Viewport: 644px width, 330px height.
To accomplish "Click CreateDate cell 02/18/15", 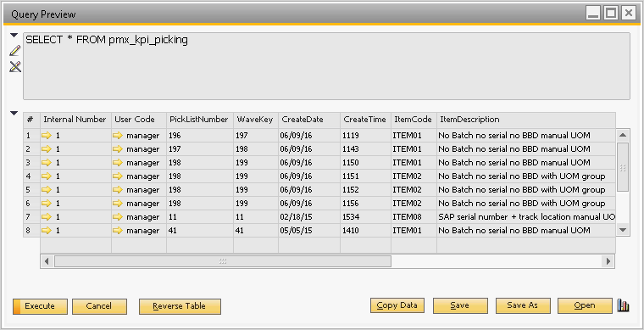I will [x=309, y=216].
